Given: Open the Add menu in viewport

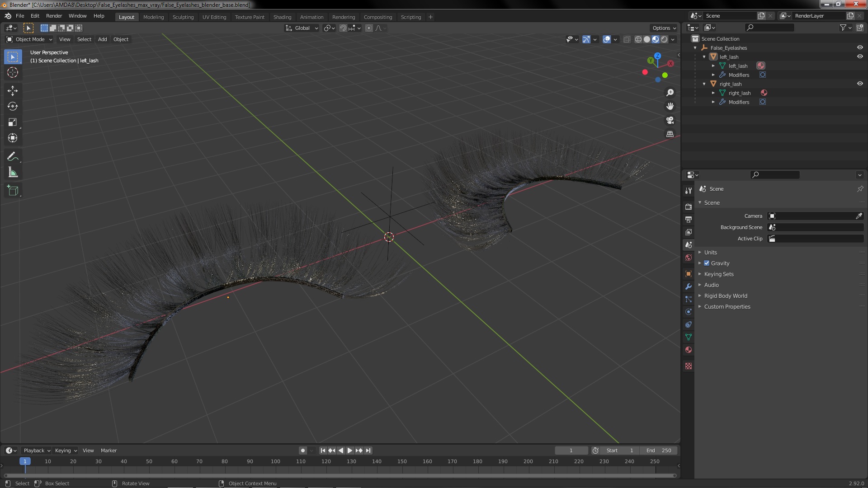Looking at the screenshot, I should pyautogui.click(x=103, y=39).
